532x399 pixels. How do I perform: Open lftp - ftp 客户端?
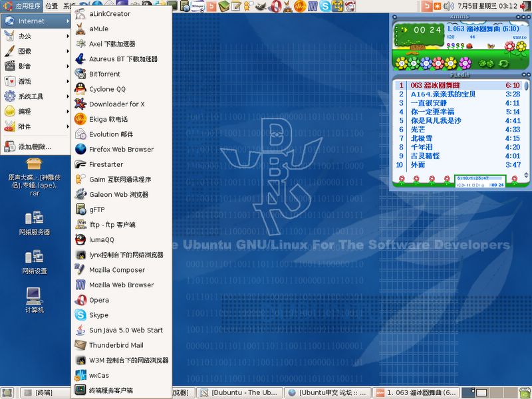122,225
